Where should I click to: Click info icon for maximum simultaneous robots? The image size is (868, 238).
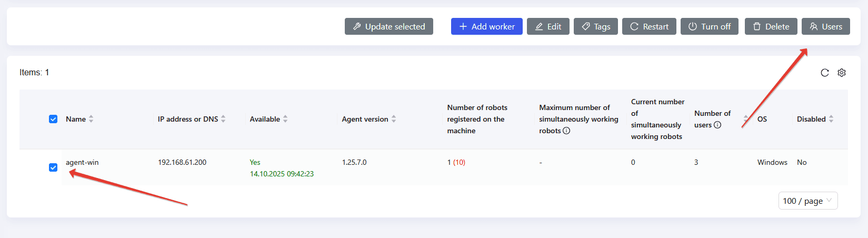(566, 131)
